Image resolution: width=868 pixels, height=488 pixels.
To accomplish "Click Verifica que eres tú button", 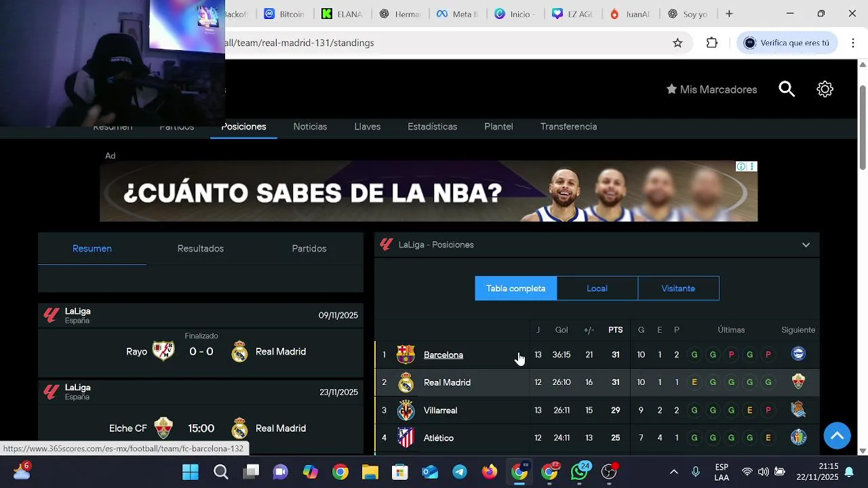I will coord(787,43).
